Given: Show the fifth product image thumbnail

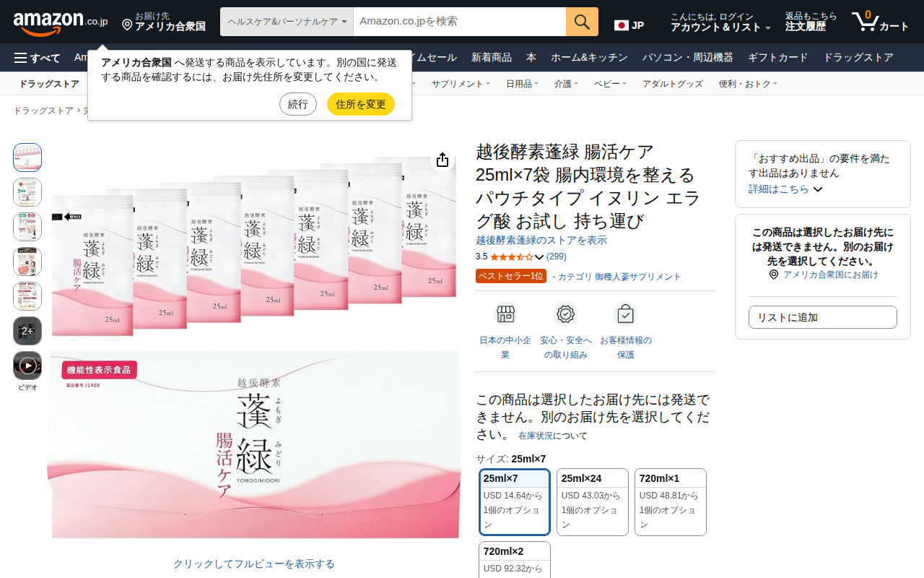Looking at the screenshot, I should 27,296.
